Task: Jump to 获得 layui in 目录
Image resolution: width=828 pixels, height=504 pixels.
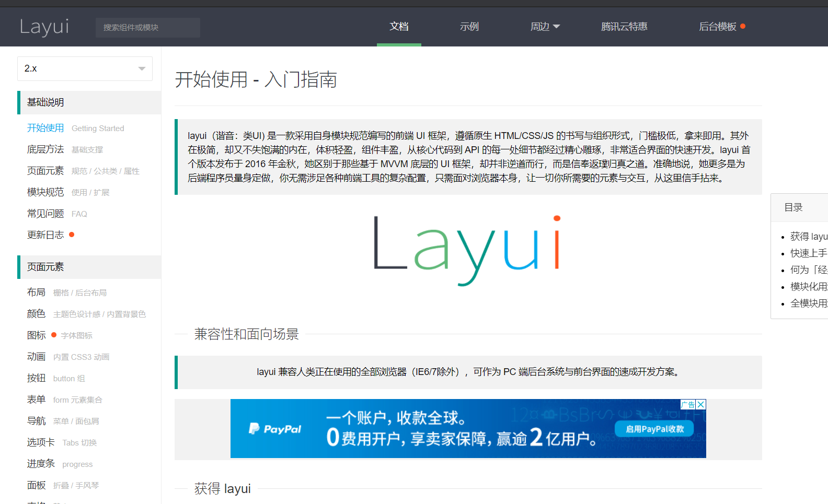Action: (809, 237)
